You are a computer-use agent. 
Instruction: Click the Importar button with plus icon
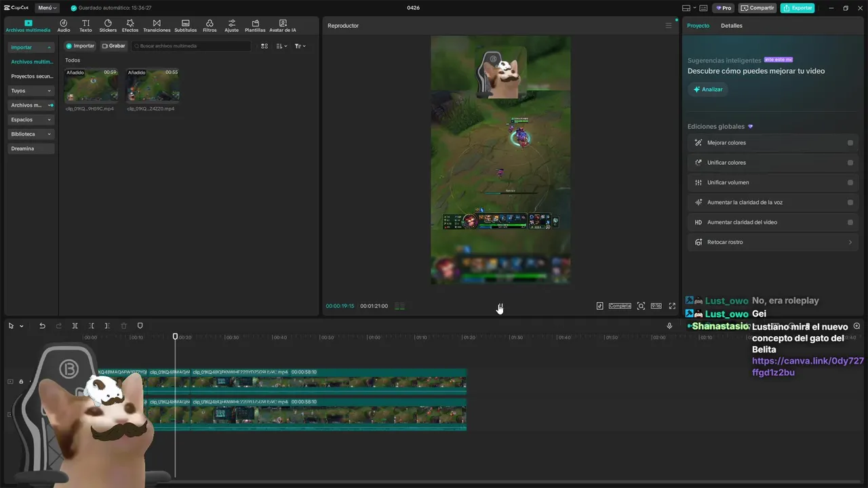click(x=80, y=46)
